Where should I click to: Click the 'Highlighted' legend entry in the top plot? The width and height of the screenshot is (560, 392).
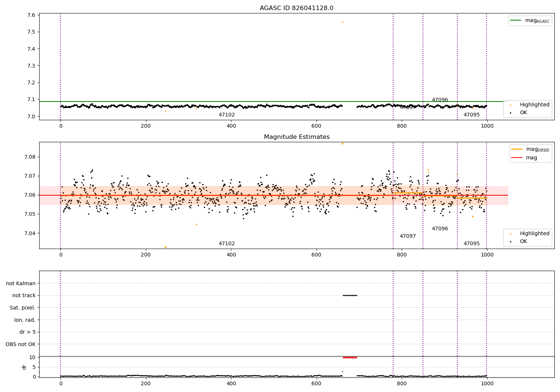pos(530,105)
